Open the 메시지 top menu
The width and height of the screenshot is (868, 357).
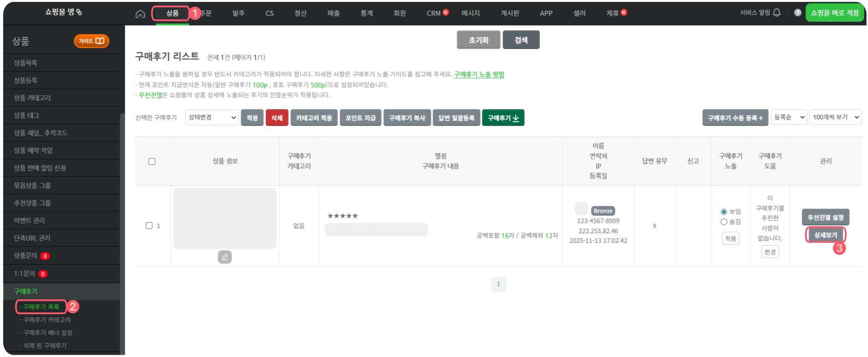[x=470, y=13]
